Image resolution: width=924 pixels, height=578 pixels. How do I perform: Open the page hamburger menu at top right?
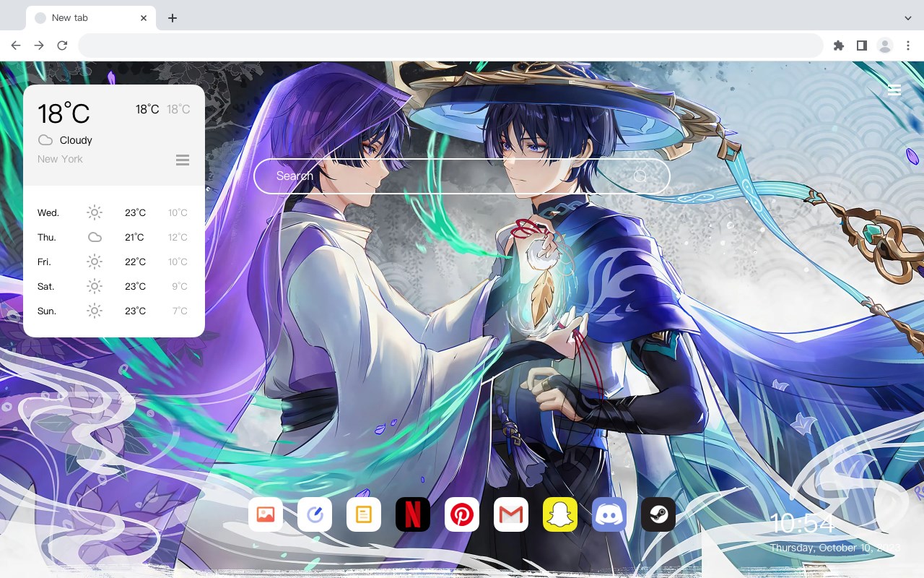894,90
